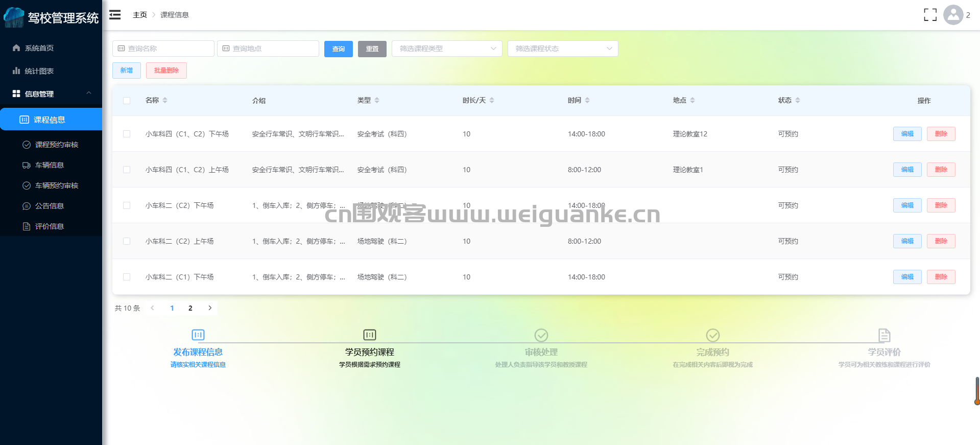The height and width of the screenshot is (445, 980).
Task: Click the sidebar collapse hamburger icon
Action: (x=115, y=15)
